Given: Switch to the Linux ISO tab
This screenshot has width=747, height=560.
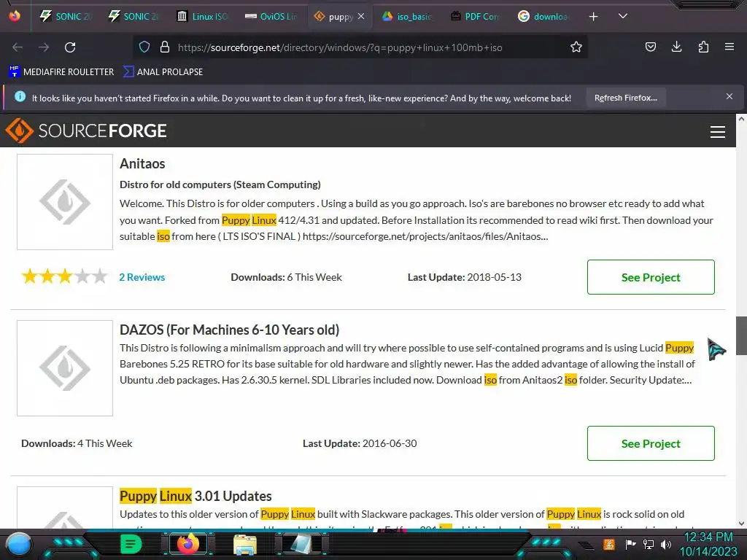Looking at the screenshot, I should (202, 17).
